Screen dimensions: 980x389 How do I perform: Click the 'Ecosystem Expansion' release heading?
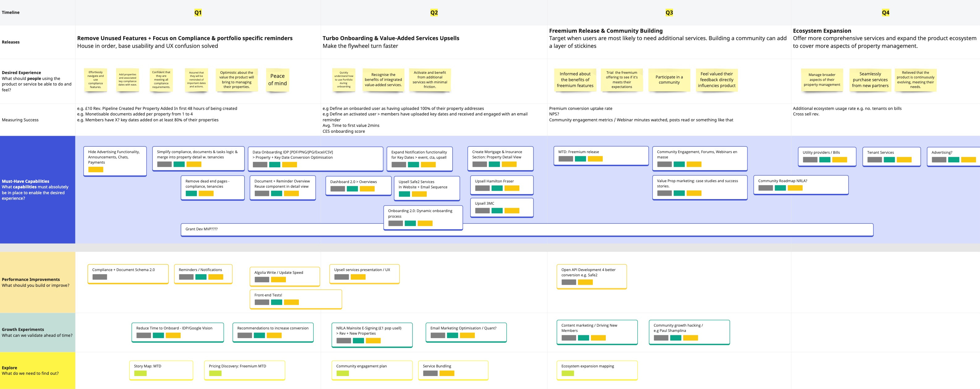click(x=822, y=31)
